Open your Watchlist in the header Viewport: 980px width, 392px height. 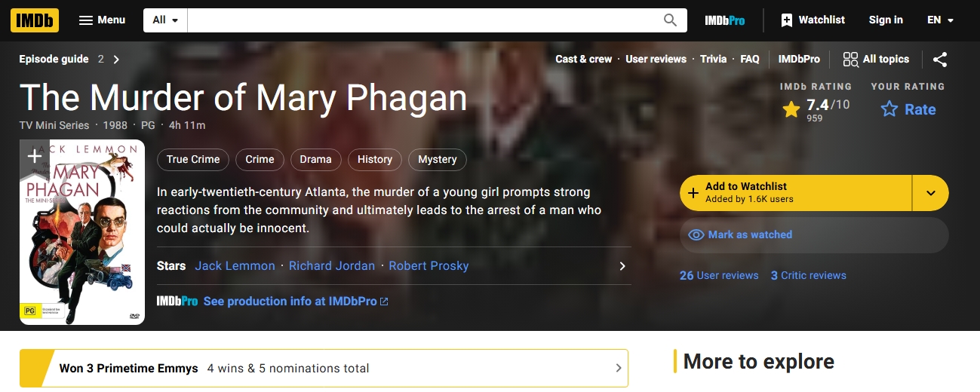pos(813,20)
